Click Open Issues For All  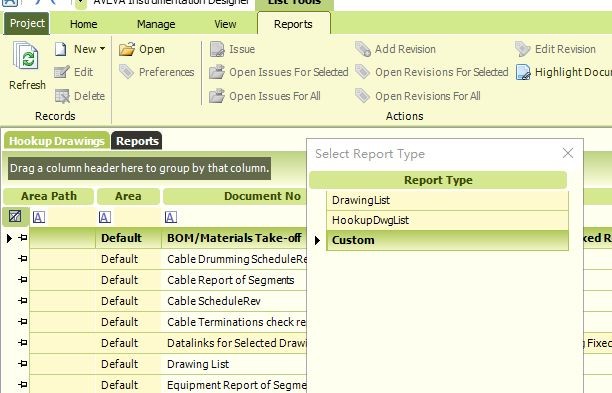coord(265,96)
